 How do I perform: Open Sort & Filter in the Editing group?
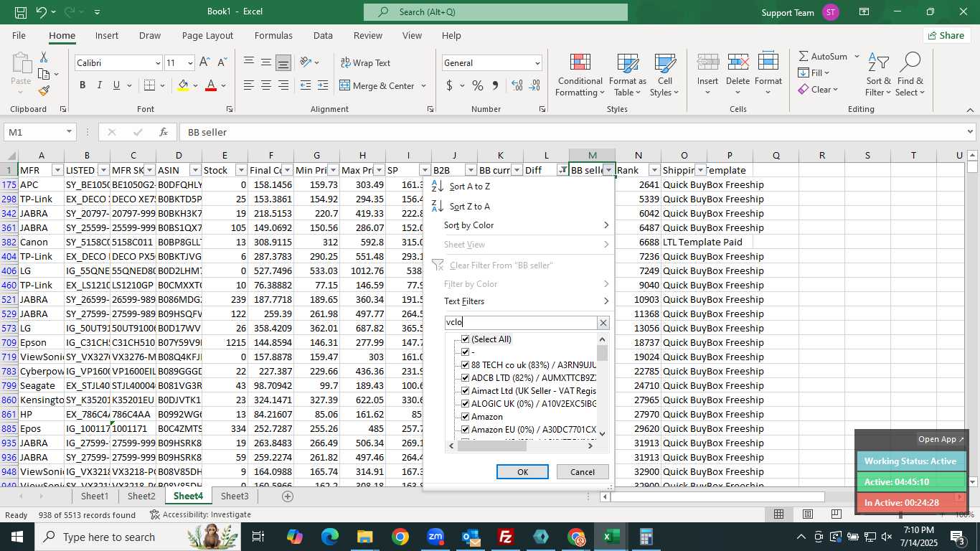point(878,75)
